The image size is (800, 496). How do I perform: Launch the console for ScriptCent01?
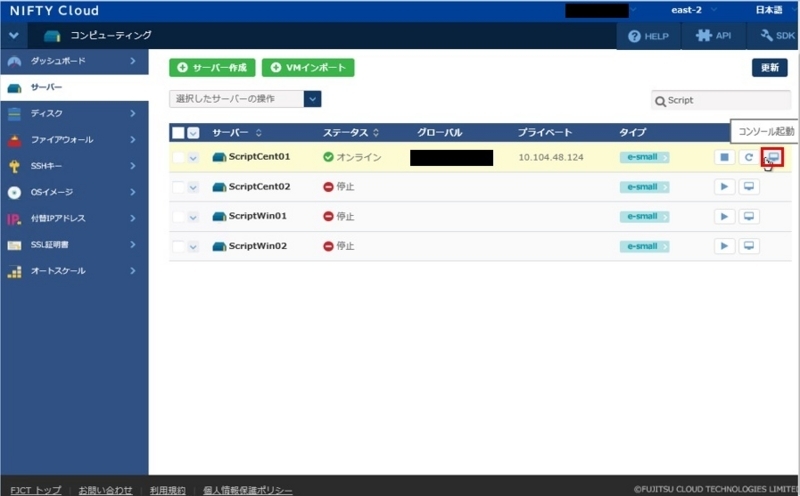click(773, 157)
